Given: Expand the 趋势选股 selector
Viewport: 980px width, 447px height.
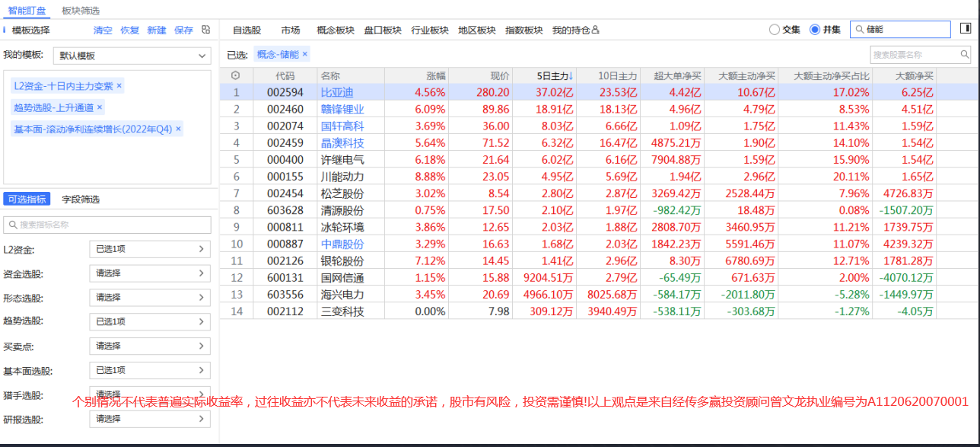Looking at the screenshot, I should [x=150, y=321].
